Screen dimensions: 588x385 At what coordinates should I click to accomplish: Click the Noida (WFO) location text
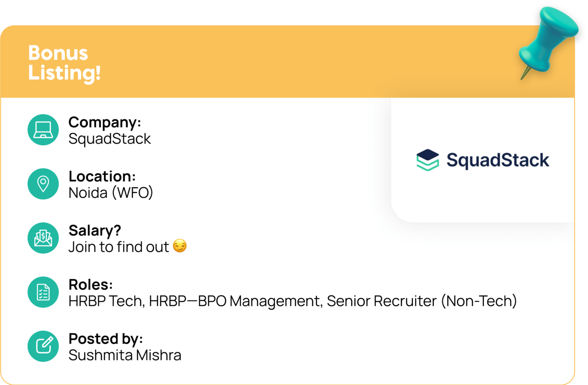click(x=111, y=193)
